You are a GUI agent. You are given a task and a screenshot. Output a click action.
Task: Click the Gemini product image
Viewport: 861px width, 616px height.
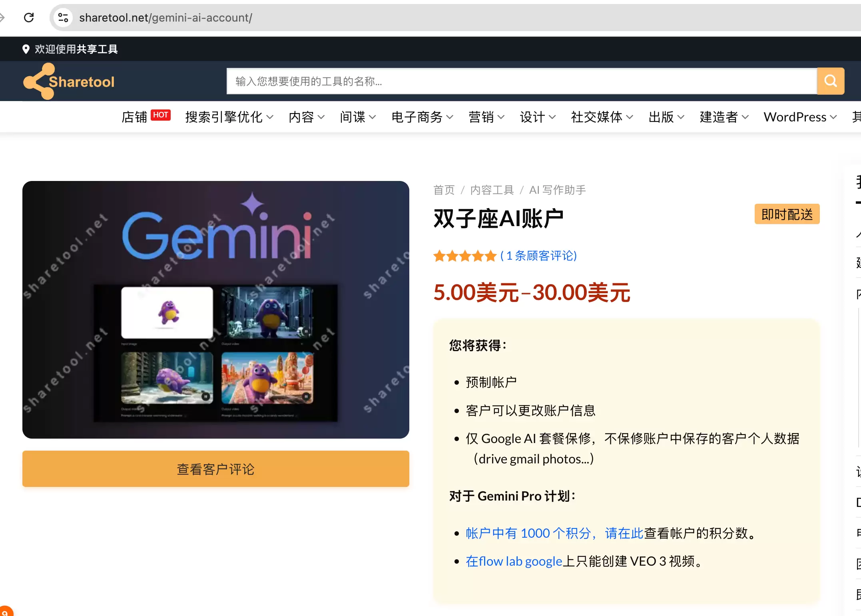[x=216, y=310]
